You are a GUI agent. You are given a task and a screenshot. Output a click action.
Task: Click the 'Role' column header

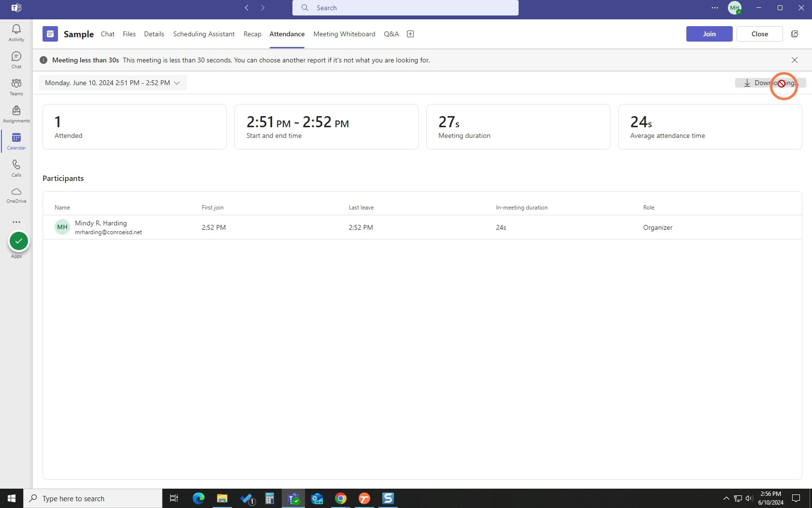click(649, 208)
